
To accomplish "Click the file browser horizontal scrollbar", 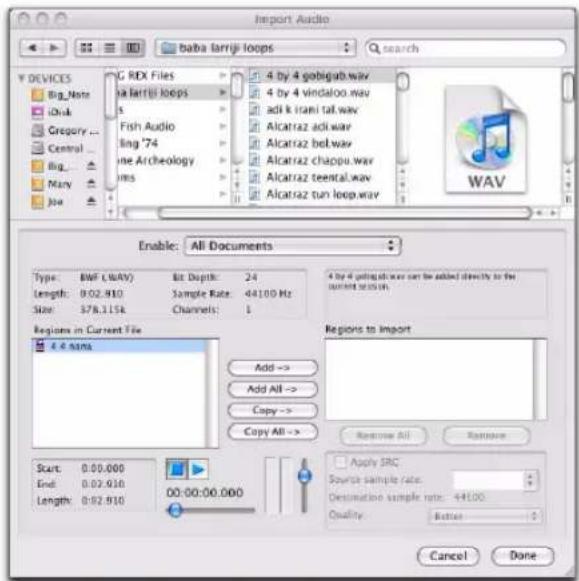I will (345, 213).
